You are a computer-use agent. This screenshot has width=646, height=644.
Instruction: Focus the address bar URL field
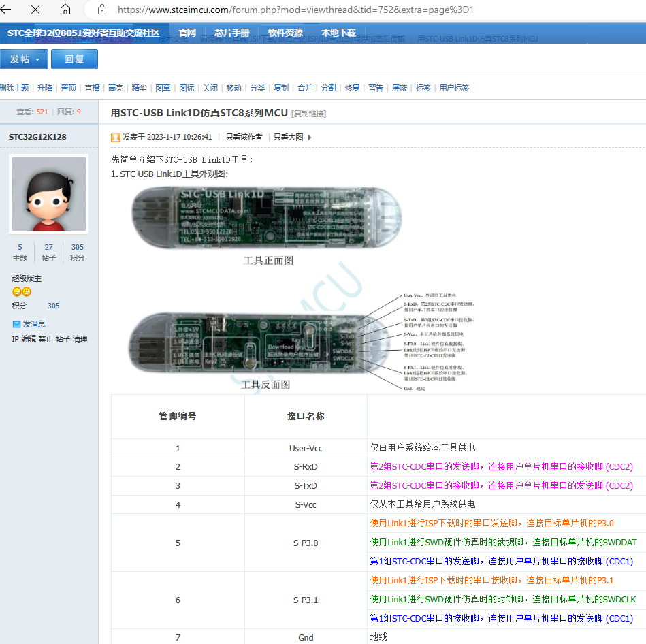pyautogui.click(x=296, y=10)
